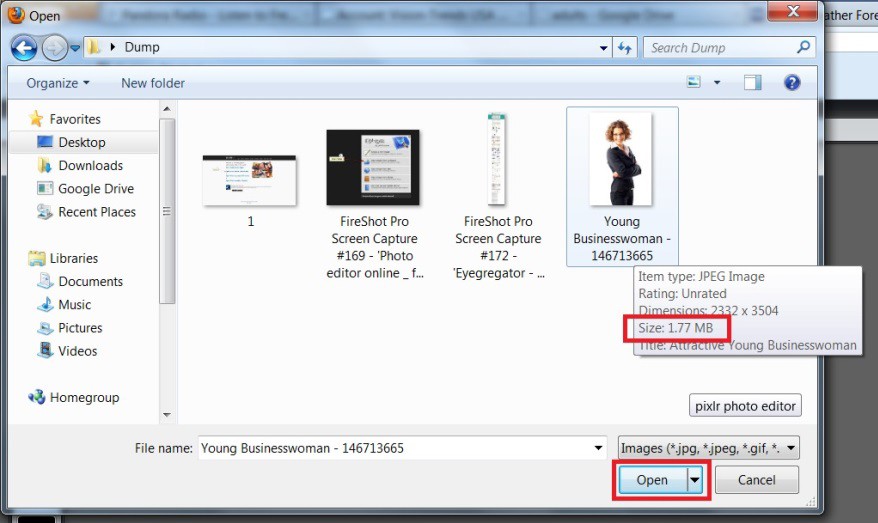This screenshot has width=878, height=523.
Task: Expand the File name history dropdown
Action: [598, 449]
